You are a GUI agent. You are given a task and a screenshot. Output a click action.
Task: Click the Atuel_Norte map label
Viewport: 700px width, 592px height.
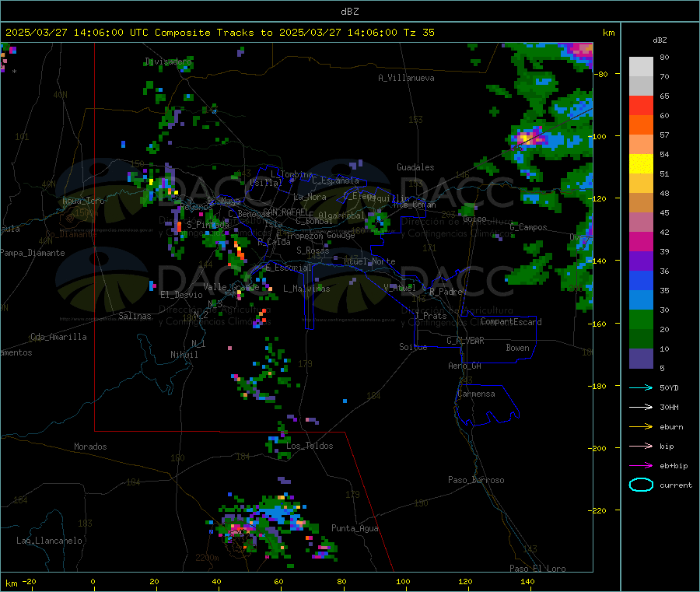coord(369,261)
